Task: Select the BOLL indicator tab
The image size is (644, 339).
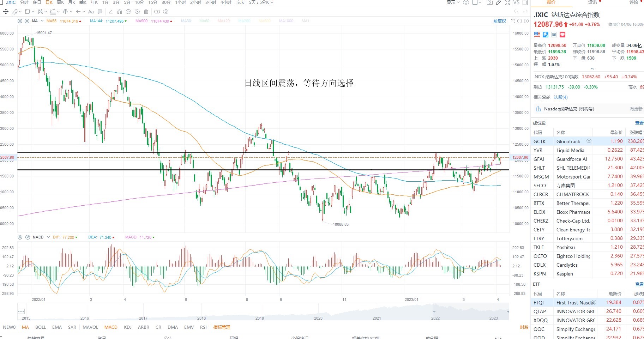Action: click(x=41, y=327)
